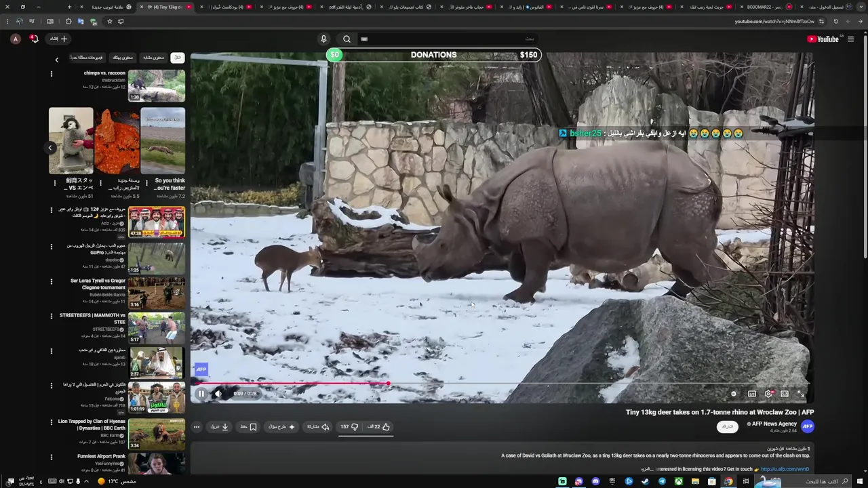This screenshot has height=488, width=868.
Task: Open options for STREETBEEFS MAMMOTH video
Action: click(x=51, y=316)
